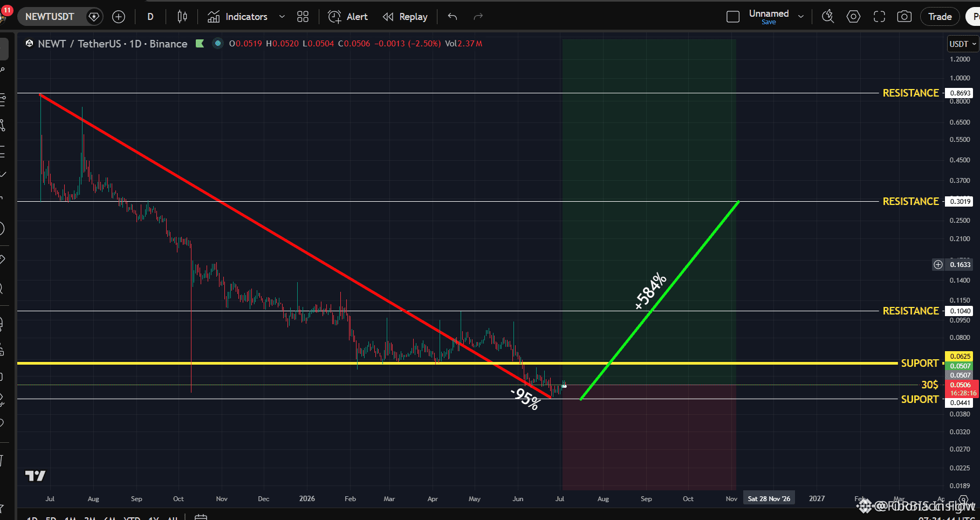This screenshot has height=520, width=980.
Task: Click the close value C0.0506
Action: 354,44
